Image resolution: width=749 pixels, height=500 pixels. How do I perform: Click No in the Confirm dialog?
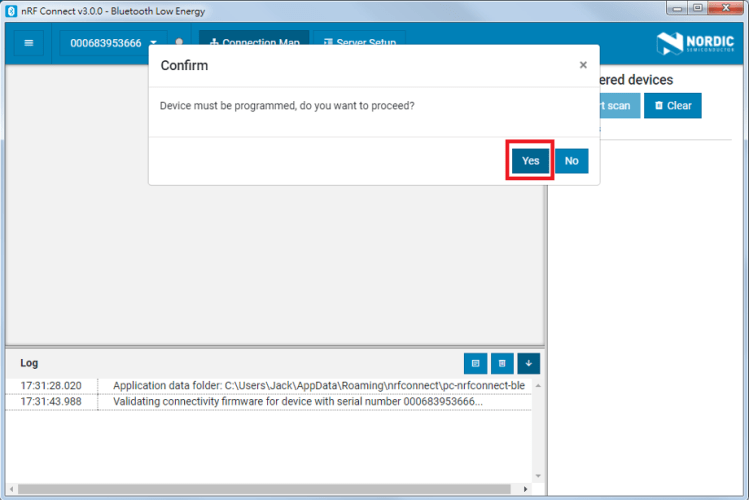571,161
